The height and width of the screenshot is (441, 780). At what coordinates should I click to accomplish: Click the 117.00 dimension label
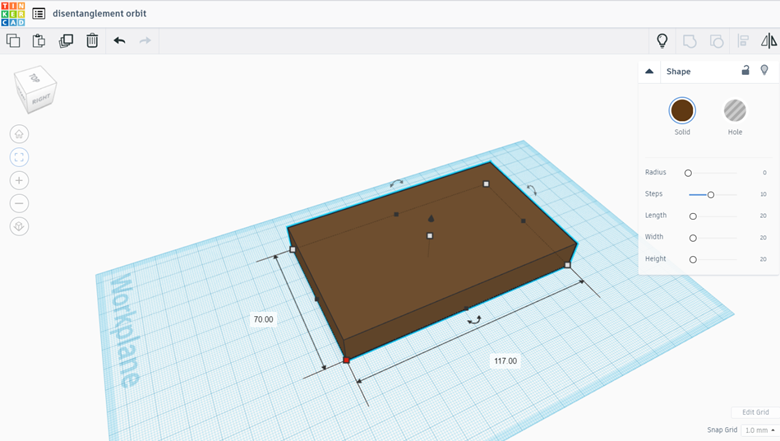[x=505, y=361]
